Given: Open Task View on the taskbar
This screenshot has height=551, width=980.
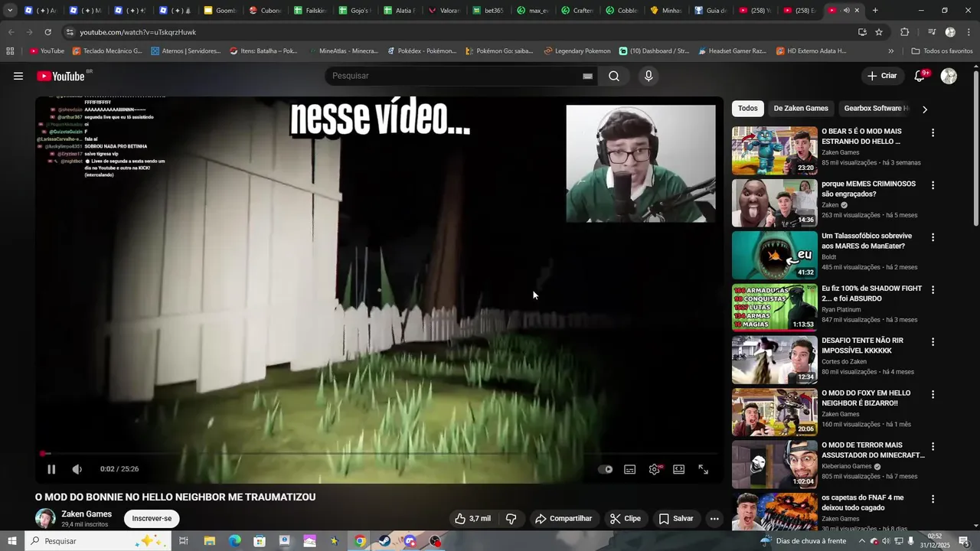Looking at the screenshot, I should tap(184, 541).
